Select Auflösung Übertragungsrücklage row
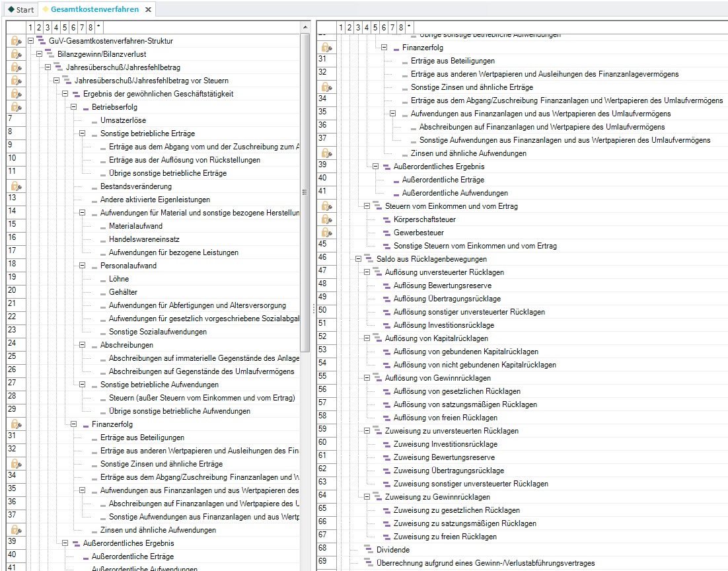This screenshot has width=728, height=571. tap(447, 299)
